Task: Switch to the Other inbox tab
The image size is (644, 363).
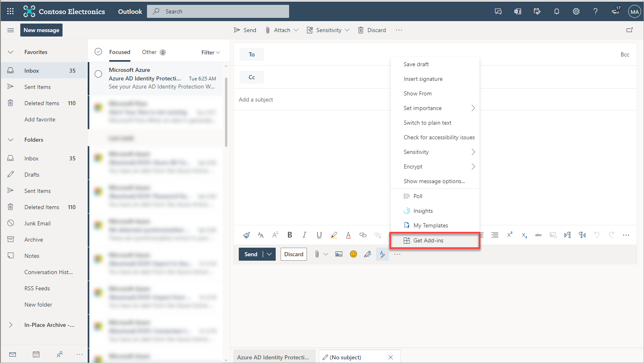Action: (x=149, y=52)
